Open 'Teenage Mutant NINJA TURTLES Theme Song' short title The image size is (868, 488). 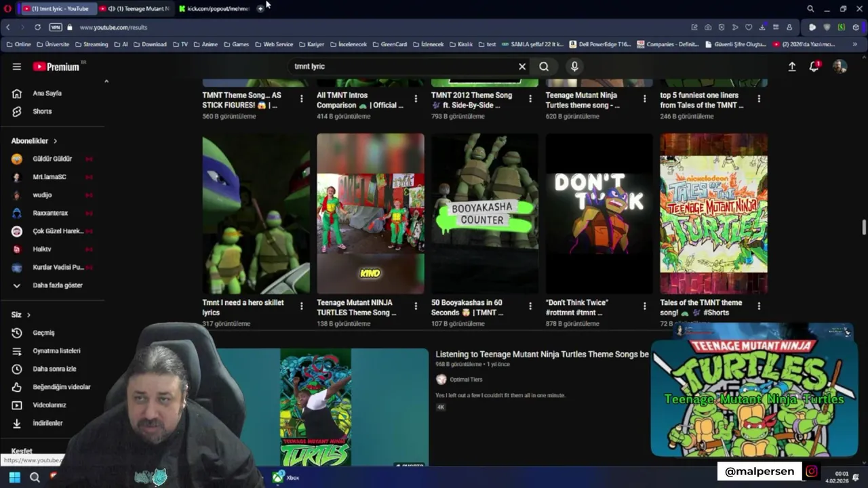357,308
